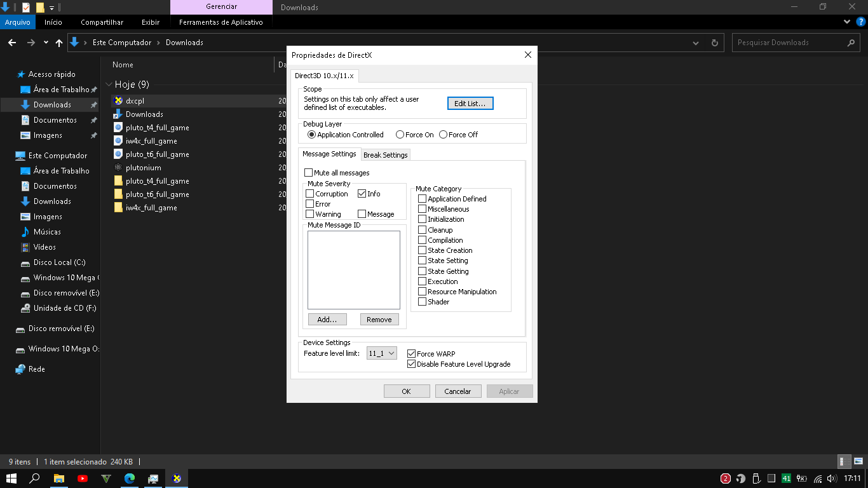The image size is (868, 488).
Task: Collapse the Hoje (9) group
Action: (x=108, y=85)
